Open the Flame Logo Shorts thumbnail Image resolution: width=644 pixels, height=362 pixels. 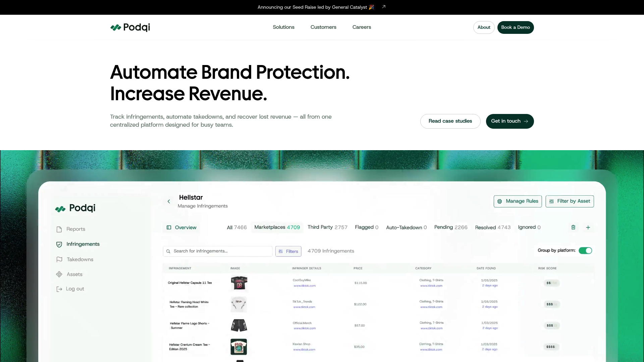click(x=239, y=325)
